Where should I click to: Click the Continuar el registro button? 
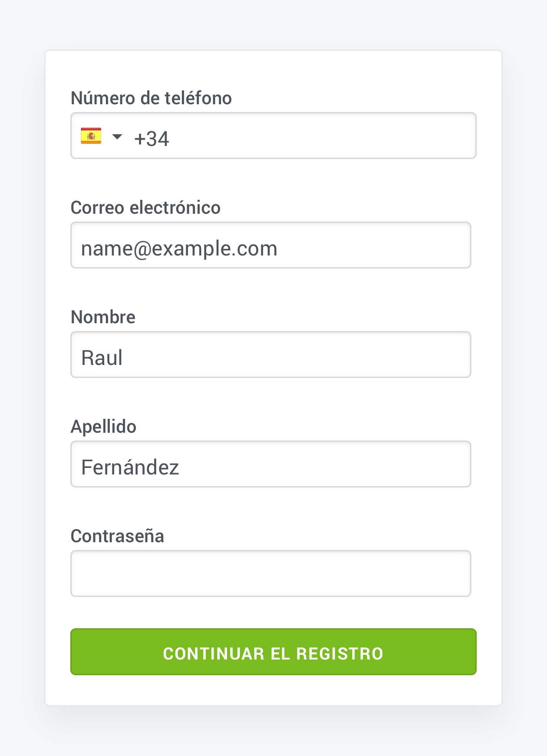(x=273, y=652)
